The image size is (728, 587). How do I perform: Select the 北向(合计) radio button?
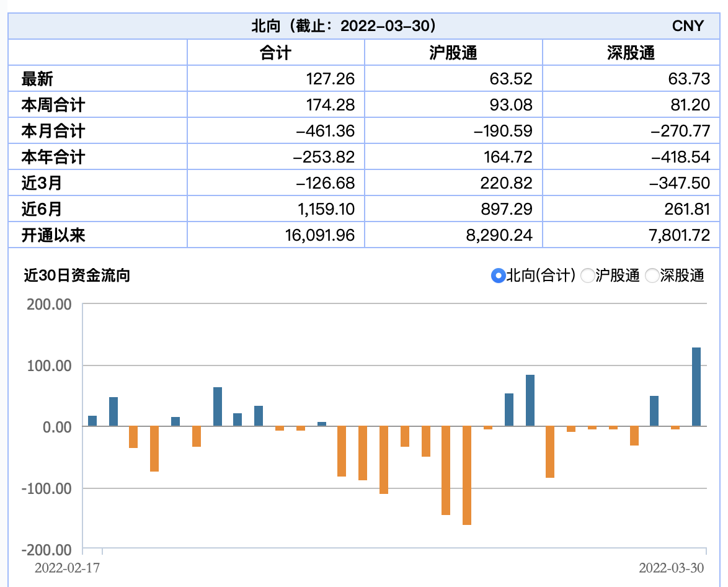point(498,276)
